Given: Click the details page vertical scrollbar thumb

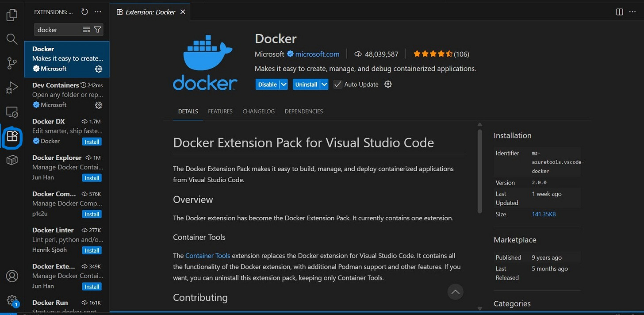Looking at the screenshot, I should [480, 171].
